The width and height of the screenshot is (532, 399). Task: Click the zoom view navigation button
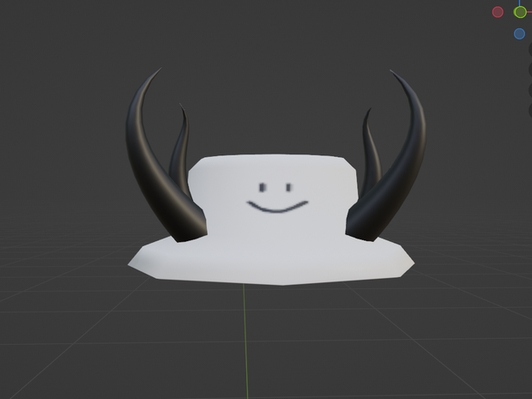[x=530, y=50]
